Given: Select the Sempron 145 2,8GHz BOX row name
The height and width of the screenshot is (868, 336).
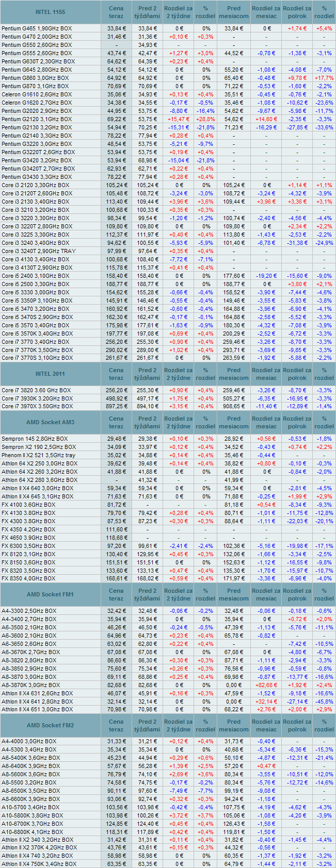Looking at the screenshot, I should tap(35, 439).
